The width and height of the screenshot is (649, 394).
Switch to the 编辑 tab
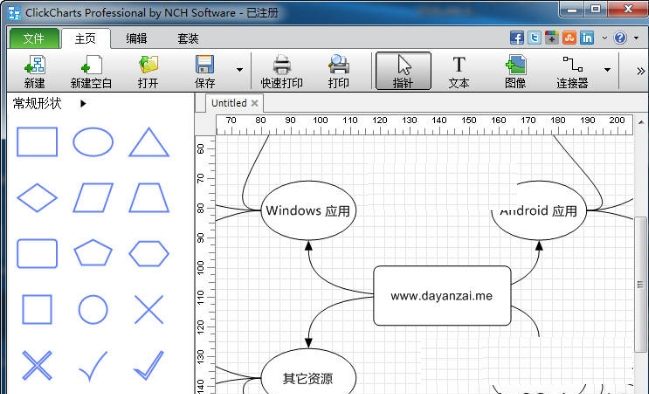137,38
